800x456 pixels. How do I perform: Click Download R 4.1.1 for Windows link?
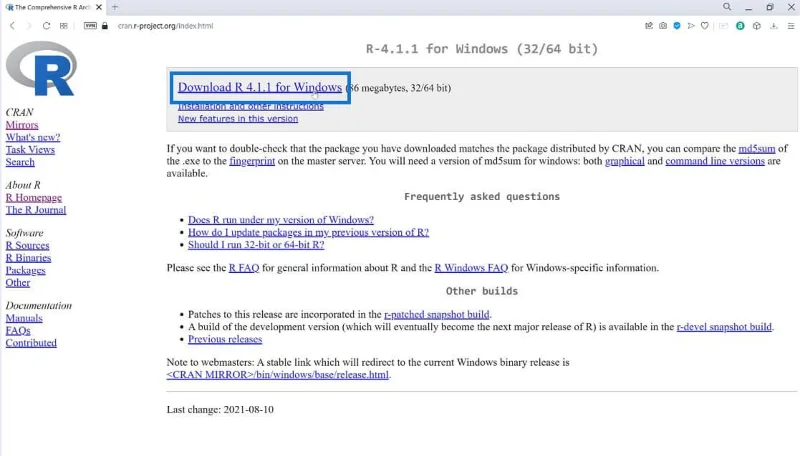[x=260, y=87]
